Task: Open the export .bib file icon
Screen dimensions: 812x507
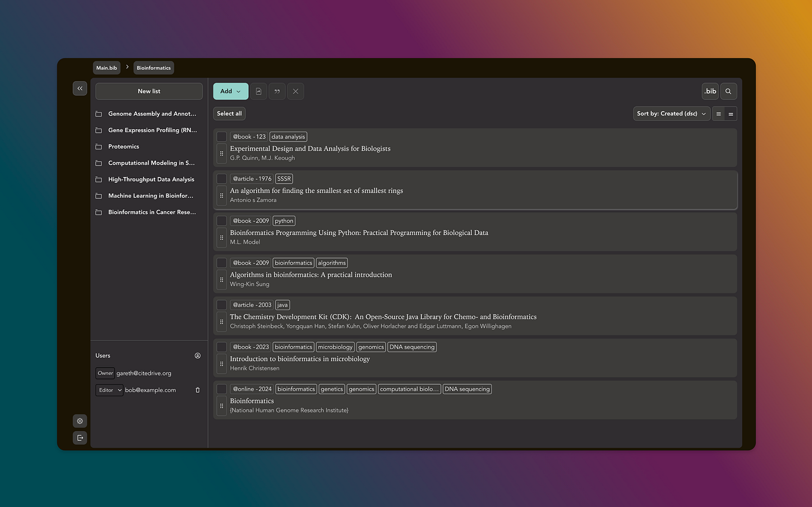Action: point(258,91)
